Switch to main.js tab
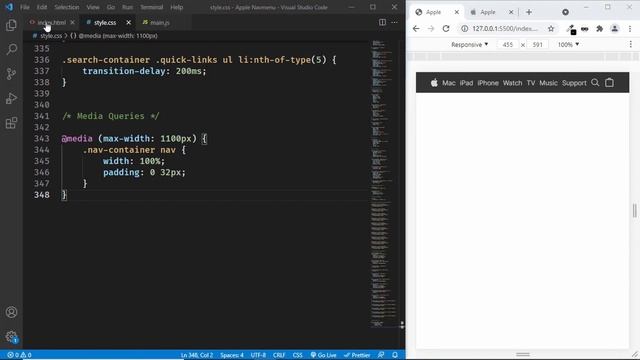The width and height of the screenshot is (640, 360). pos(160,23)
